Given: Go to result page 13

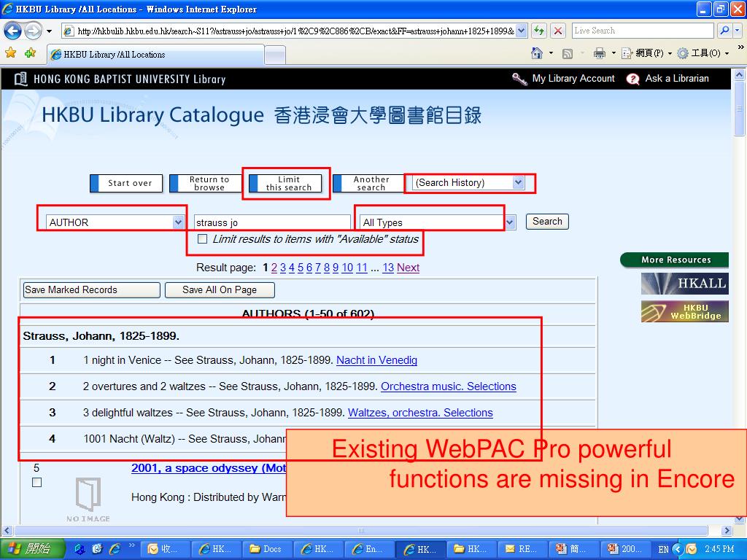Looking at the screenshot, I should click(388, 268).
